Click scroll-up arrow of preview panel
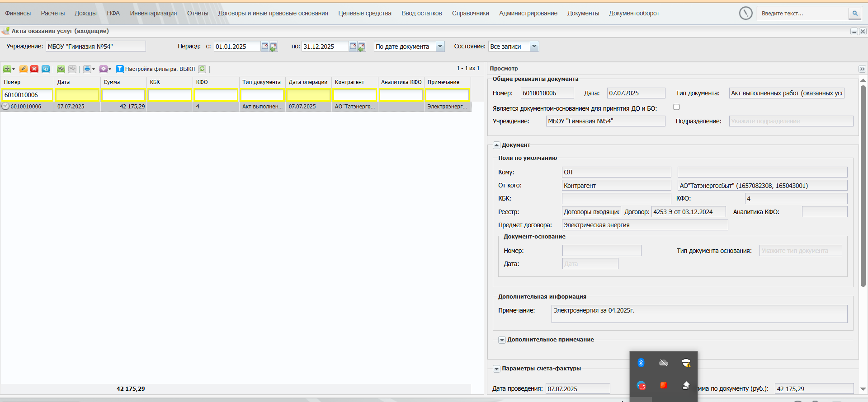The image size is (868, 402). (863, 80)
